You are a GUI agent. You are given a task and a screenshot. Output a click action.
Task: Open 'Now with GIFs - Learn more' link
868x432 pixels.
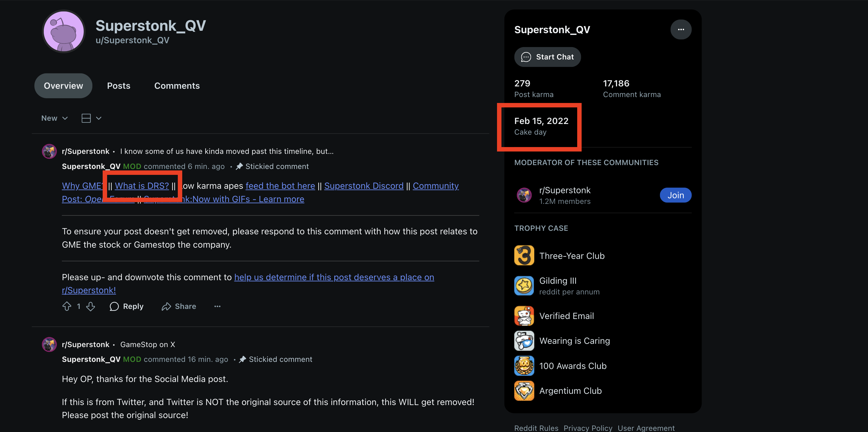click(x=224, y=199)
